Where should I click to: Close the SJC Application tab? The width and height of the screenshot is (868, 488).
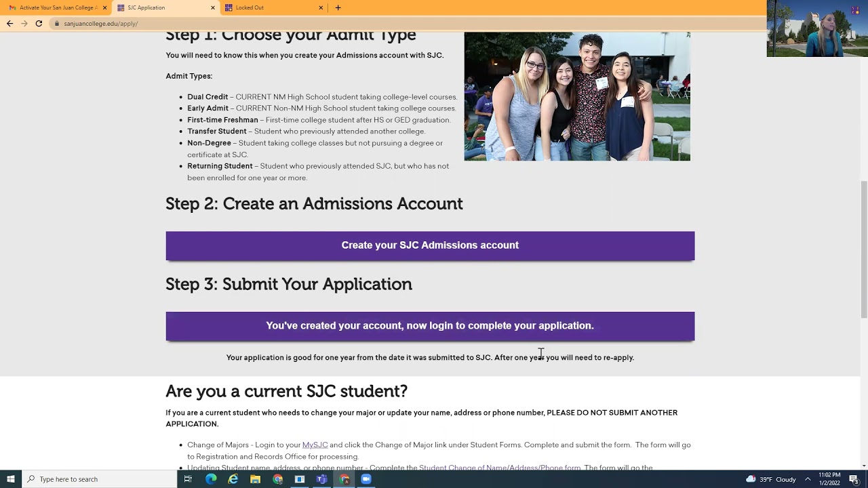point(212,7)
